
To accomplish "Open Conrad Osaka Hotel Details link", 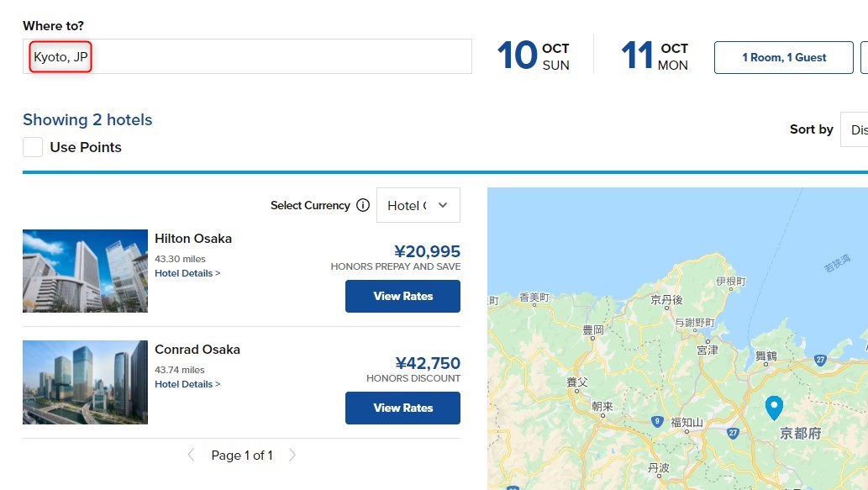I will 187,384.
